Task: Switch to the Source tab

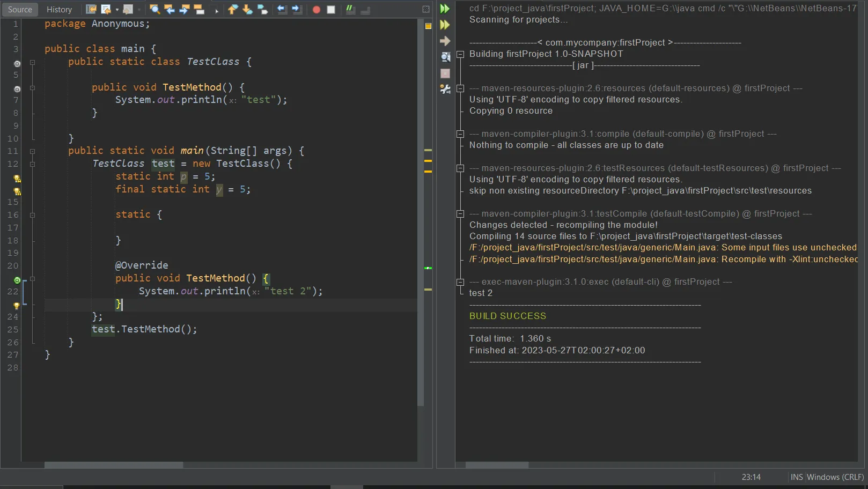Action: (20, 10)
